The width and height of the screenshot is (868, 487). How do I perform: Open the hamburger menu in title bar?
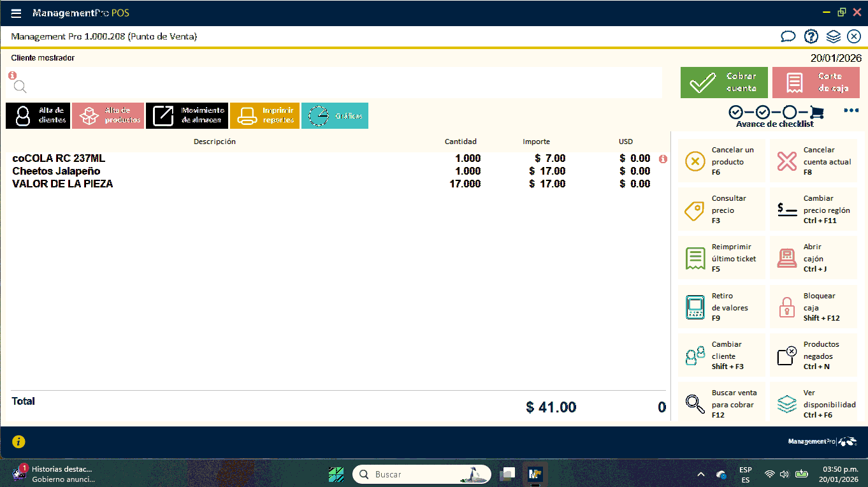(17, 13)
